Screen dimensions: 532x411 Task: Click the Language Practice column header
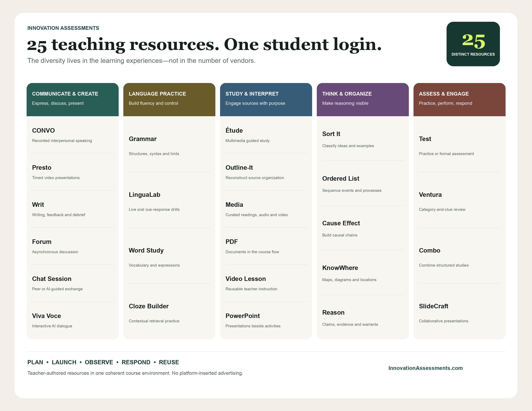coord(169,100)
